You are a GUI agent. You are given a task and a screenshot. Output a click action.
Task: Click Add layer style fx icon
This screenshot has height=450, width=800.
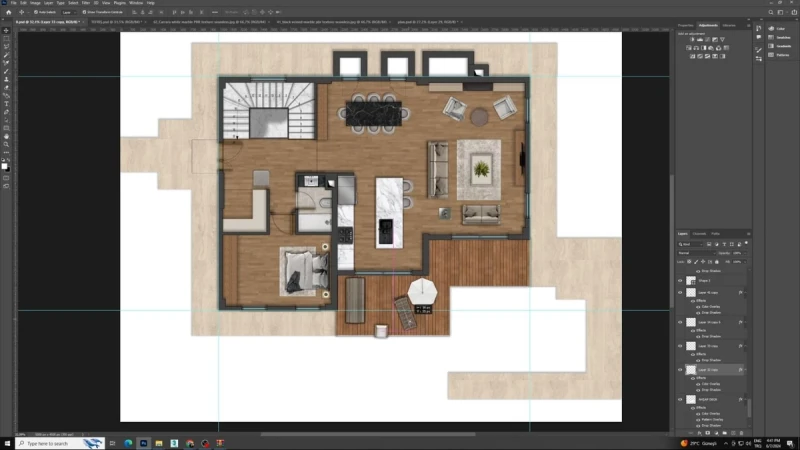(699, 433)
